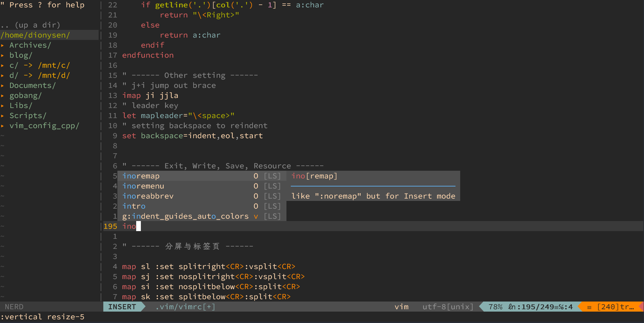Viewport: 644px width, 323px height.
Task: Click the 'return a:char' line
Action: (x=190, y=35)
